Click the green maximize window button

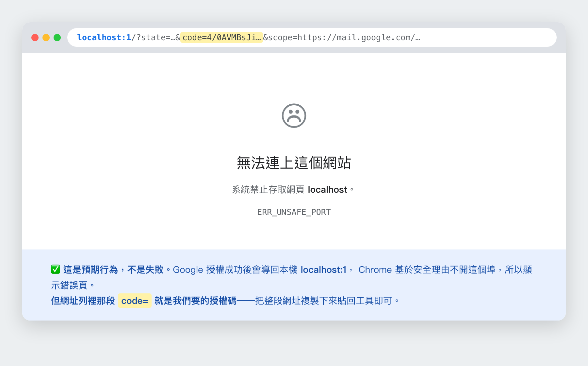click(57, 38)
